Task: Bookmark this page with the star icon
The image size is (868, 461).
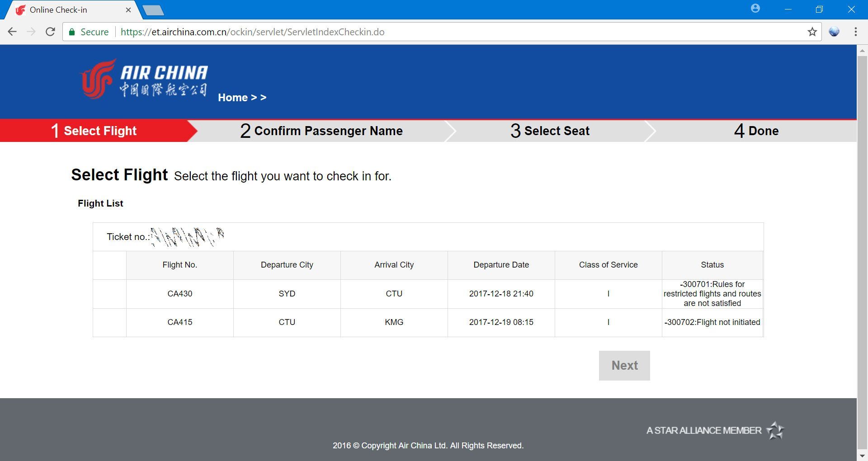Action: pos(812,32)
